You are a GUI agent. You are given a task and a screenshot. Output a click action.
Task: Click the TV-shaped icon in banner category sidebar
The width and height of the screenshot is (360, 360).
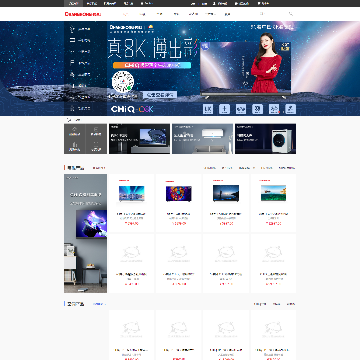point(73,40)
